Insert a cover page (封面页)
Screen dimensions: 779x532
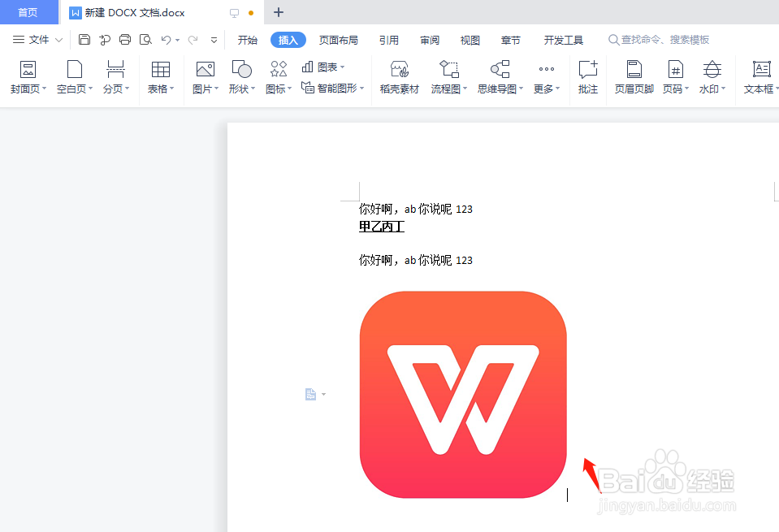28,77
